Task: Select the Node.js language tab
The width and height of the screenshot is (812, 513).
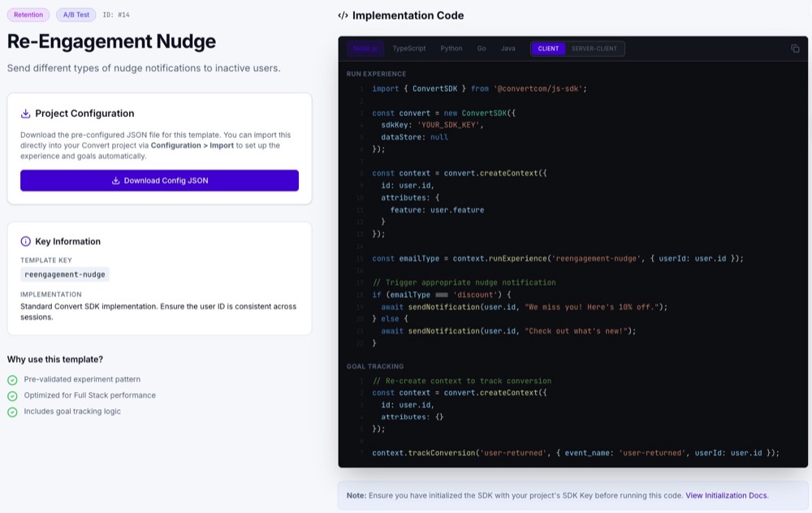Action: pyautogui.click(x=365, y=49)
